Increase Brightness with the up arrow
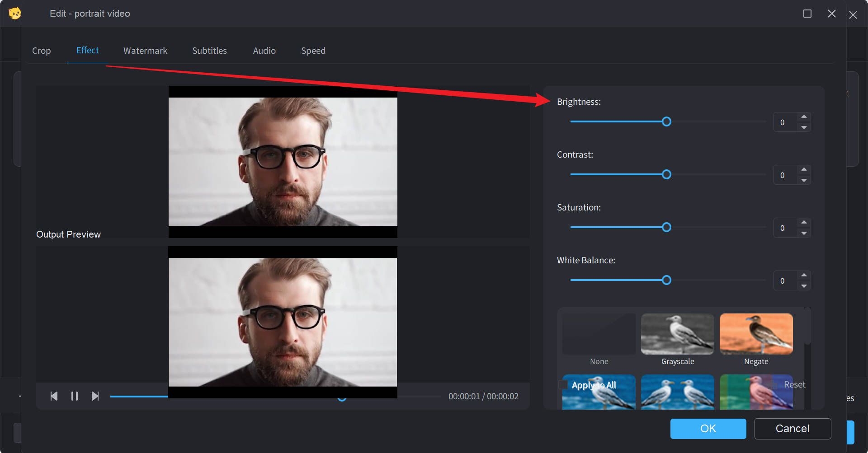The height and width of the screenshot is (453, 868). [804, 117]
